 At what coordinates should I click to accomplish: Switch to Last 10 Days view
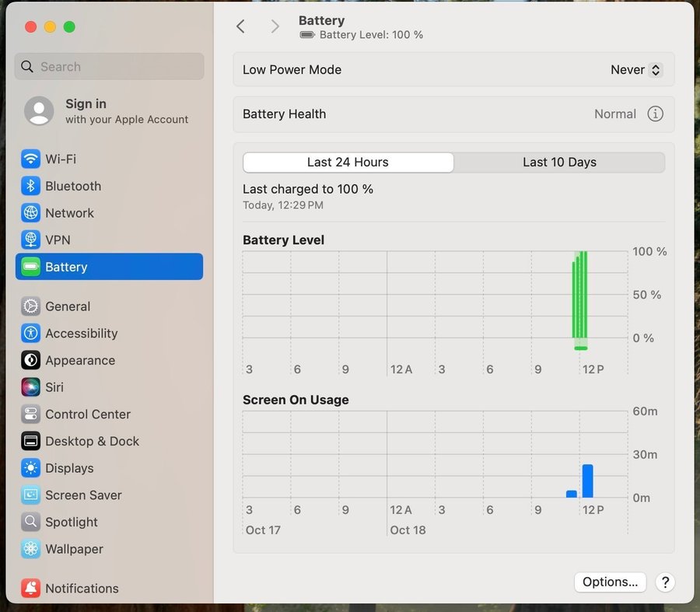click(559, 163)
